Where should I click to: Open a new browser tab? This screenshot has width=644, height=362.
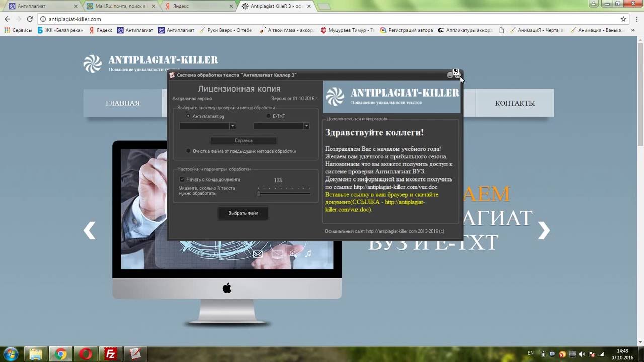click(x=325, y=6)
